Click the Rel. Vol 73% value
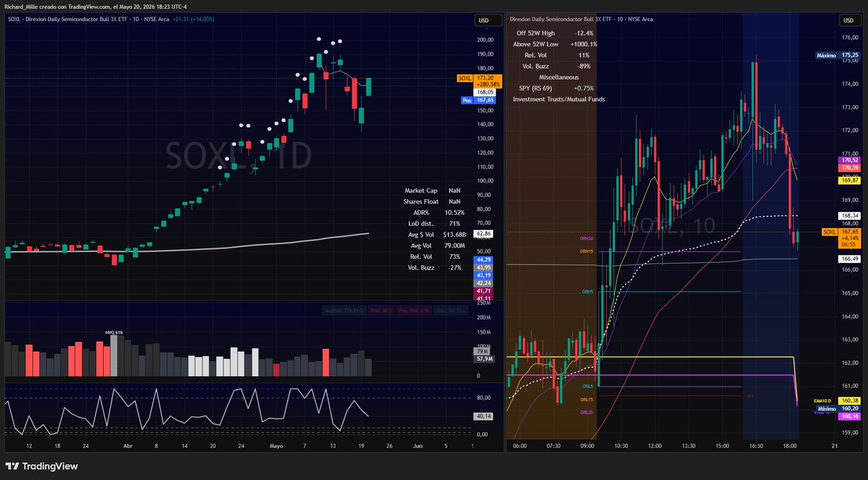868x480 pixels. 454,256
